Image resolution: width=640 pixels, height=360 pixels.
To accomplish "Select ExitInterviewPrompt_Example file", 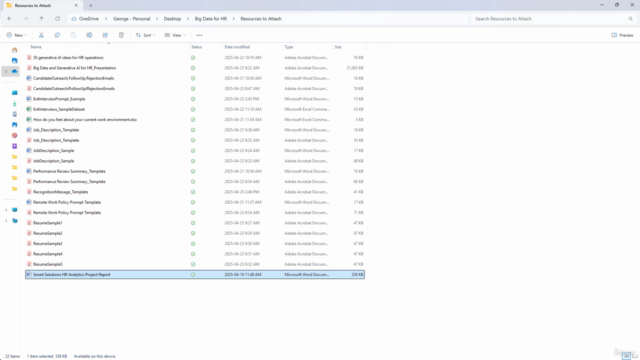I will tap(59, 99).
